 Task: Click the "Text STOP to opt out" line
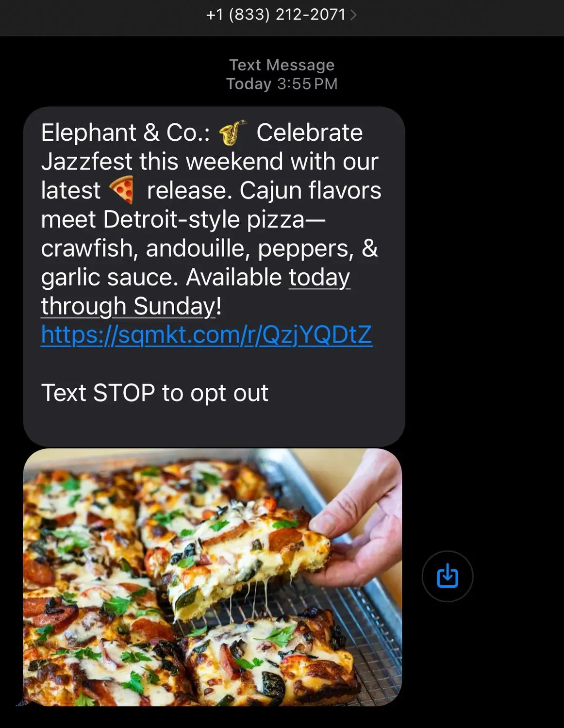[x=154, y=393]
